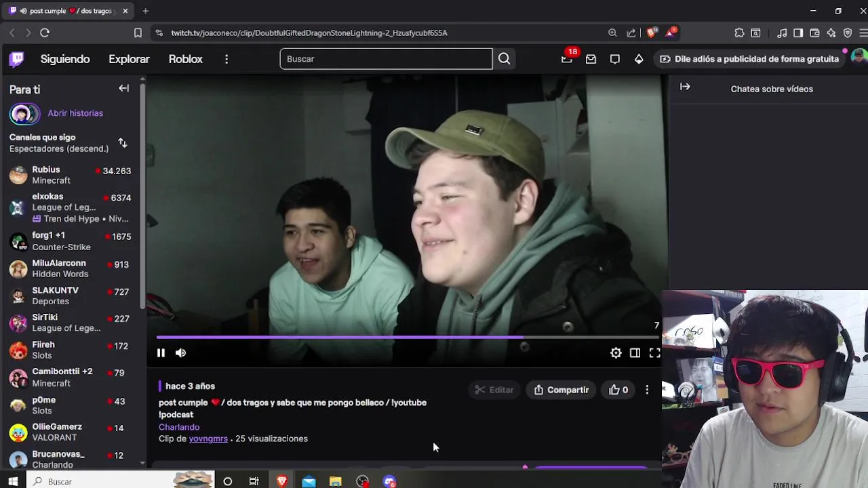Open video settings gear
The width and height of the screenshot is (868, 488).
(616, 352)
